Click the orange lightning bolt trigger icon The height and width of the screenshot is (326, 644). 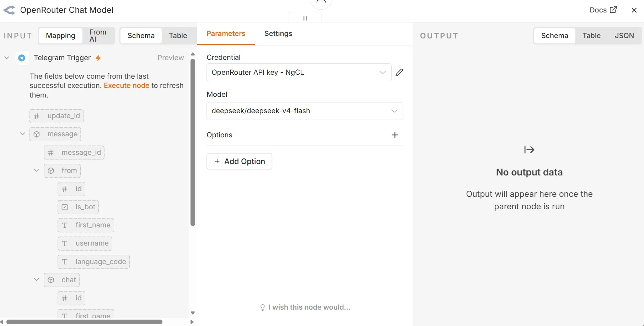click(x=98, y=58)
